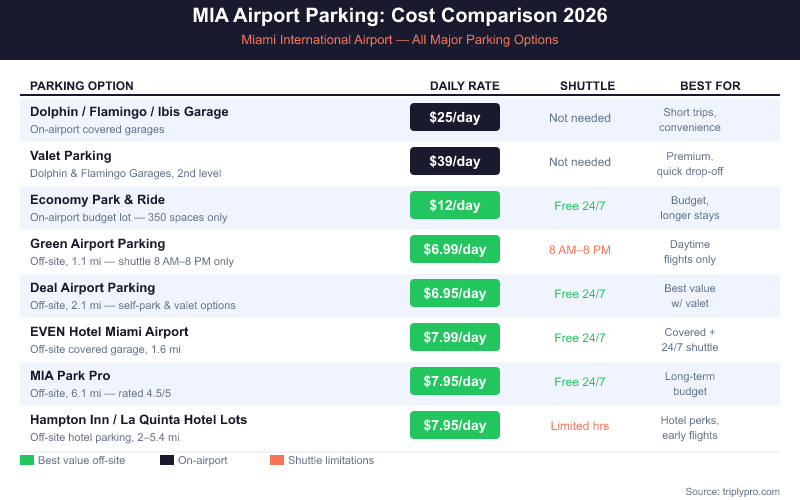Click the PARKING OPTION column header
Screen dimensions: 800x500
click(x=82, y=86)
